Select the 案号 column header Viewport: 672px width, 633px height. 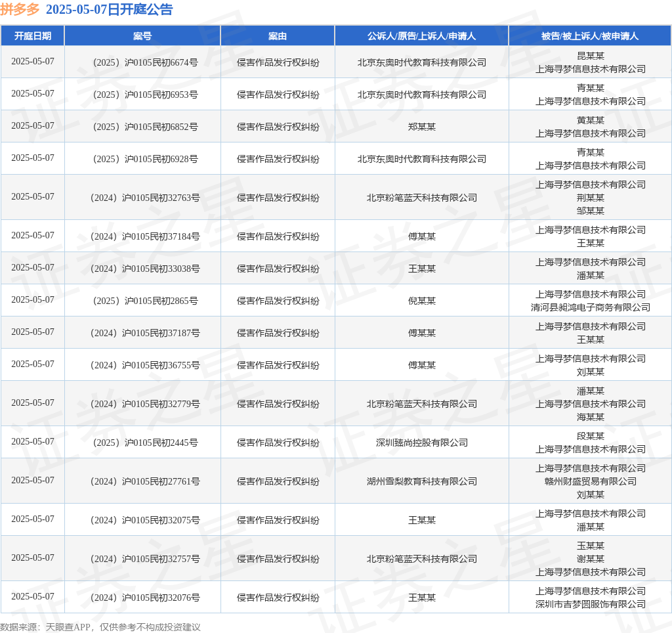142,36
